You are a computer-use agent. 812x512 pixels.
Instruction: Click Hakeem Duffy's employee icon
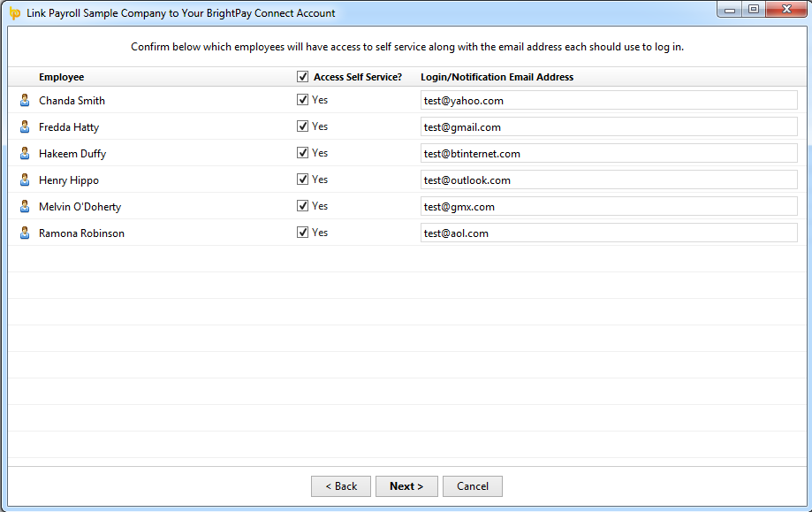(25, 153)
